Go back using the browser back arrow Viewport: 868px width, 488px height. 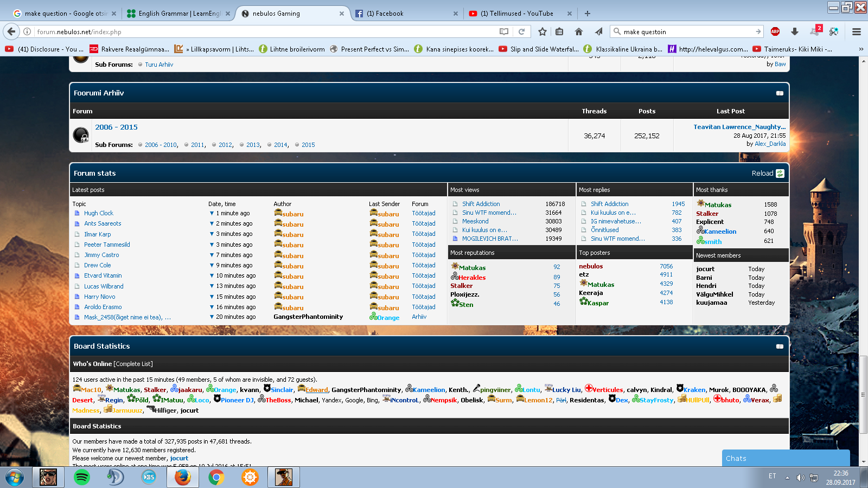(x=11, y=31)
